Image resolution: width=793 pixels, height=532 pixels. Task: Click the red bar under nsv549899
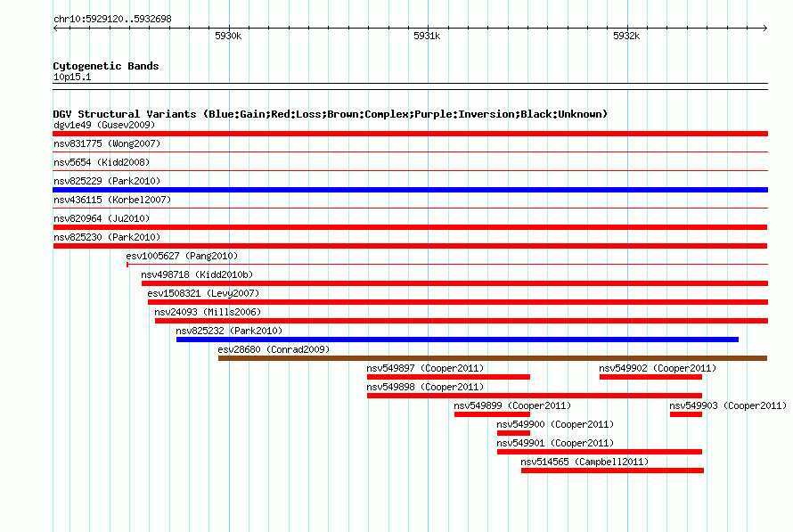pos(492,414)
